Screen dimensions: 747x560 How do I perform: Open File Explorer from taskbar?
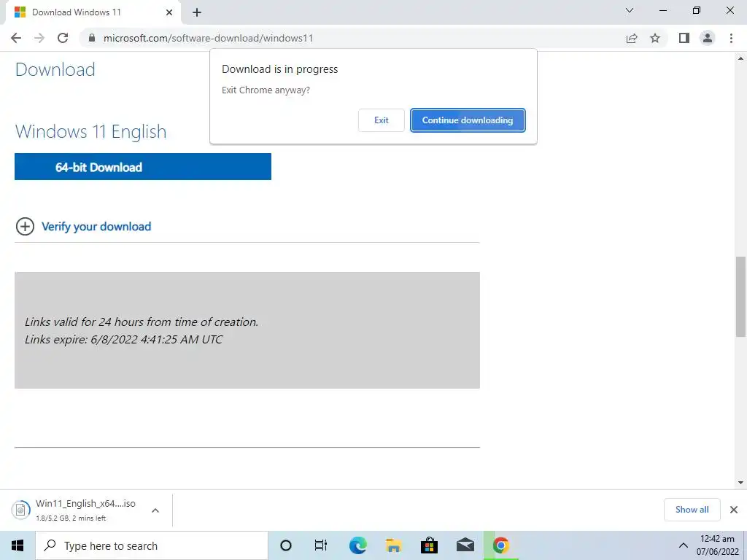coord(393,545)
